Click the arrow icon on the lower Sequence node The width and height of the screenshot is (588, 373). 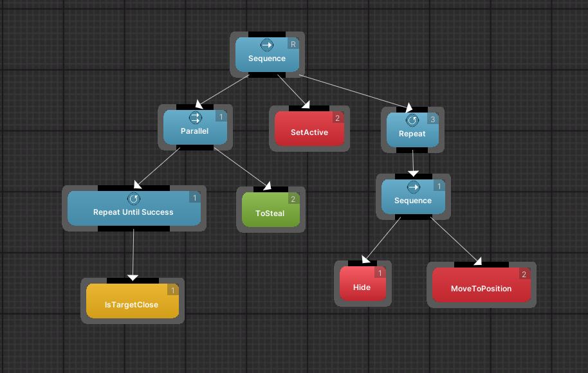[414, 187]
